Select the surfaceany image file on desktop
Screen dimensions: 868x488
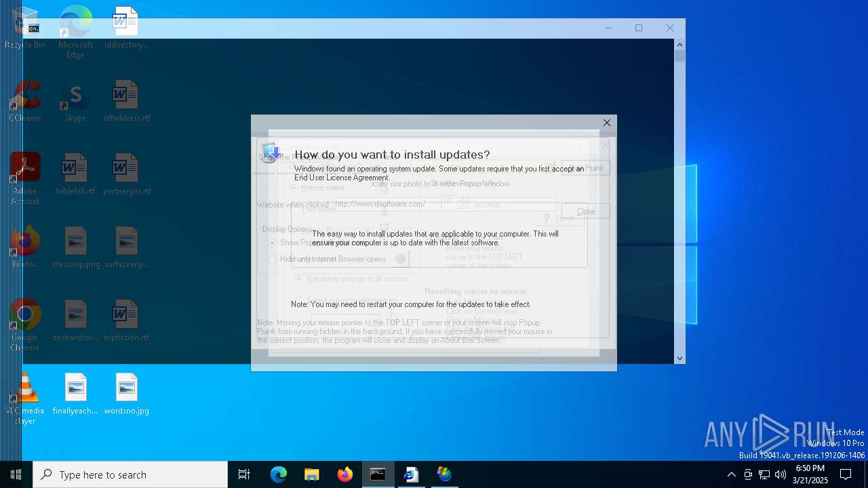tap(126, 247)
